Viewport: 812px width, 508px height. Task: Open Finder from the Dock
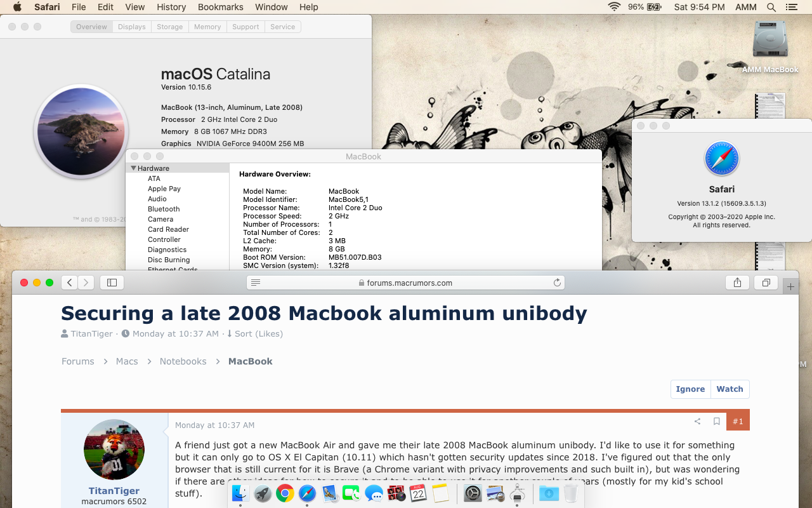coord(240,493)
